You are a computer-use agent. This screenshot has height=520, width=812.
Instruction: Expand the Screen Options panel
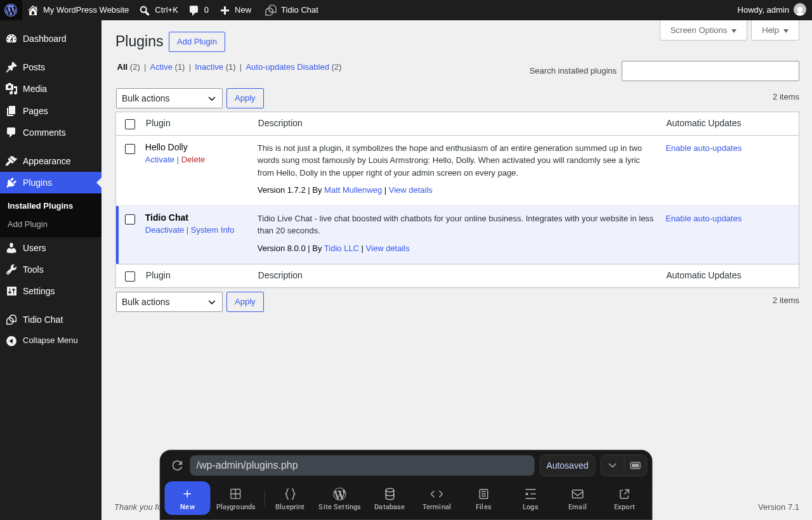tap(704, 30)
